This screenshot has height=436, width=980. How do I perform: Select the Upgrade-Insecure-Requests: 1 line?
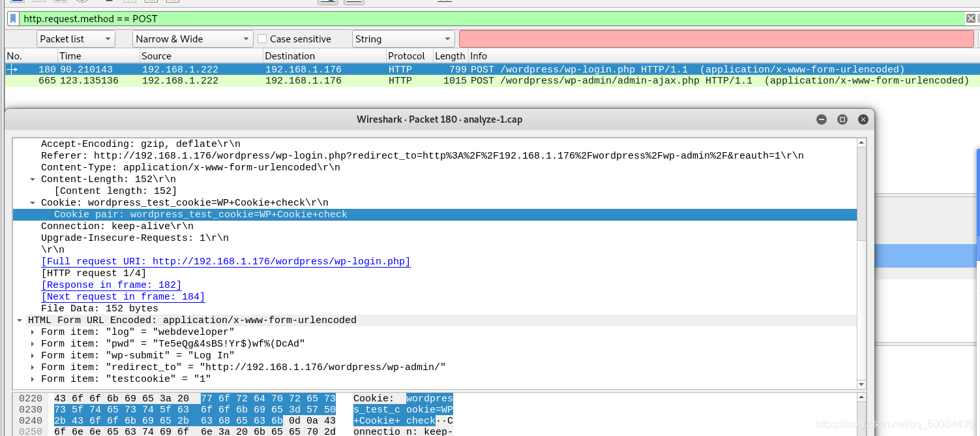click(x=134, y=238)
